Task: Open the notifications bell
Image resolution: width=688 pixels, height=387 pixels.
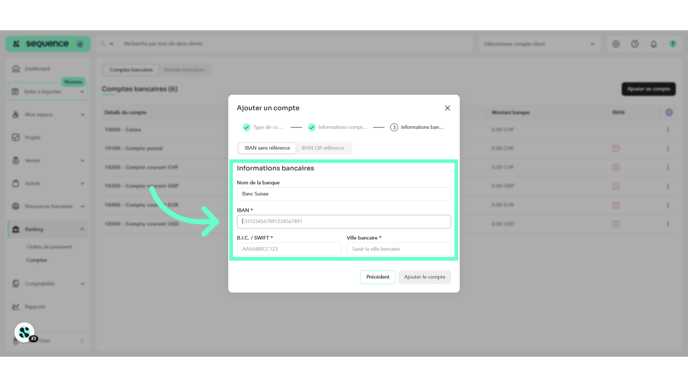Action: tap(654, 44)
